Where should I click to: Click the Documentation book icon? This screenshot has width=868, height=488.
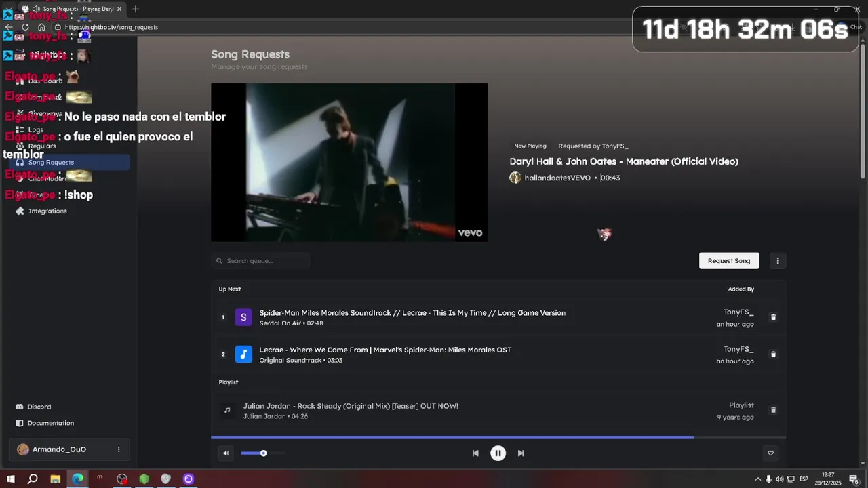[x=19, y=423]
